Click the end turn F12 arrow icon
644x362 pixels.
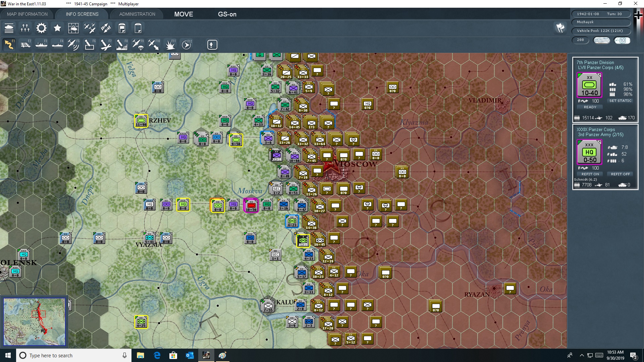coord(186,45)
